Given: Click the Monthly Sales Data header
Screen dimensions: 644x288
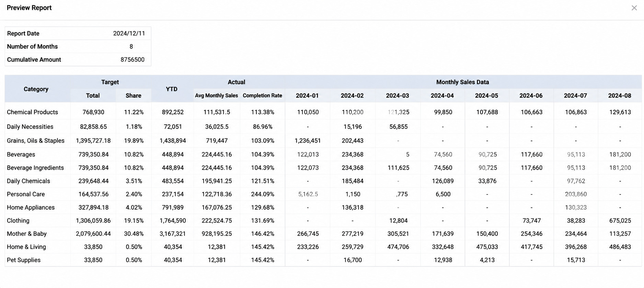Looking at the screenshot, I should coord(463,82).
